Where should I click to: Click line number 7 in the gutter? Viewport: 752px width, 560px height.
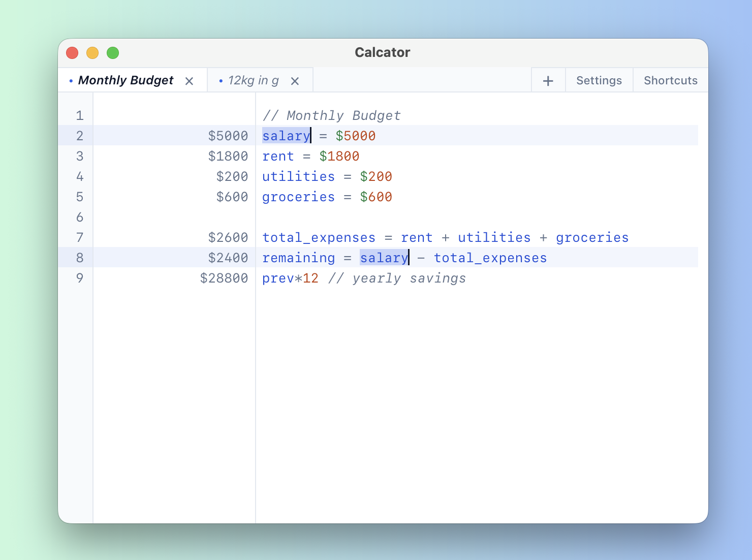click(80, 237)
